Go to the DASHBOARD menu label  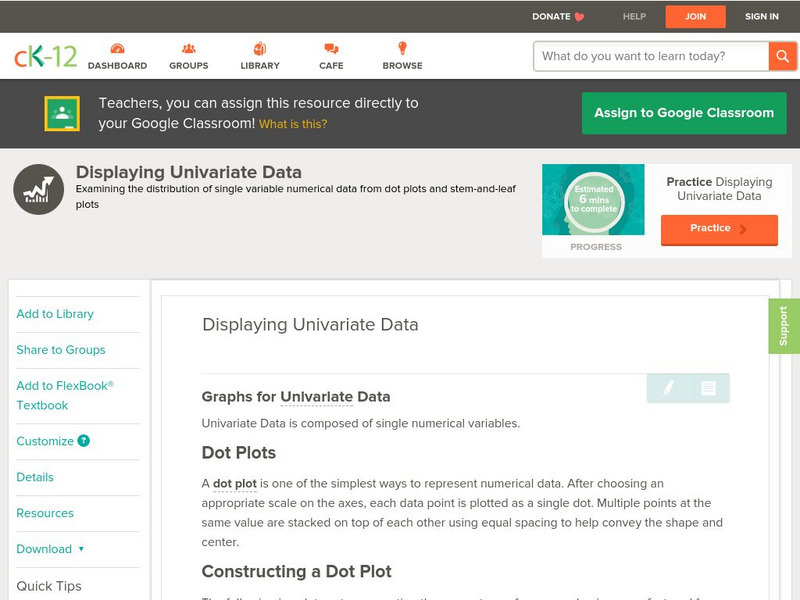[117, 66]
